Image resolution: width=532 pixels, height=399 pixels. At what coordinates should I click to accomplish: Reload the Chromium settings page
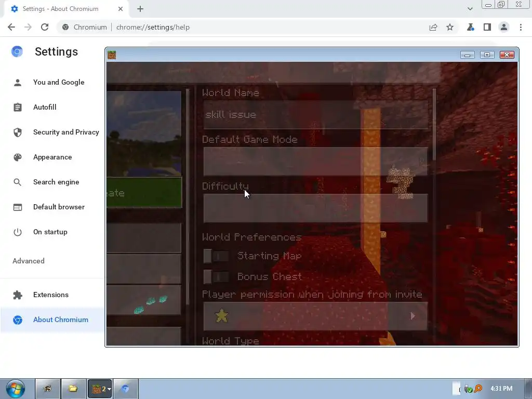point(45,27)
